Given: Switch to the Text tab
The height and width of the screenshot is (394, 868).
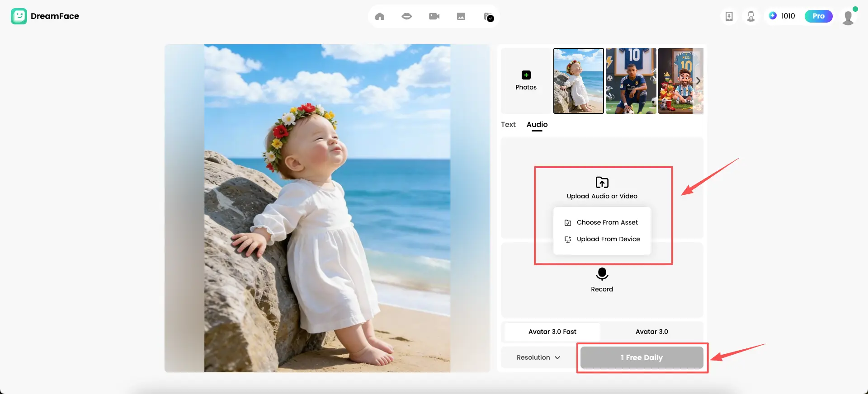Looking at the screenshot, I should (508, 124).
